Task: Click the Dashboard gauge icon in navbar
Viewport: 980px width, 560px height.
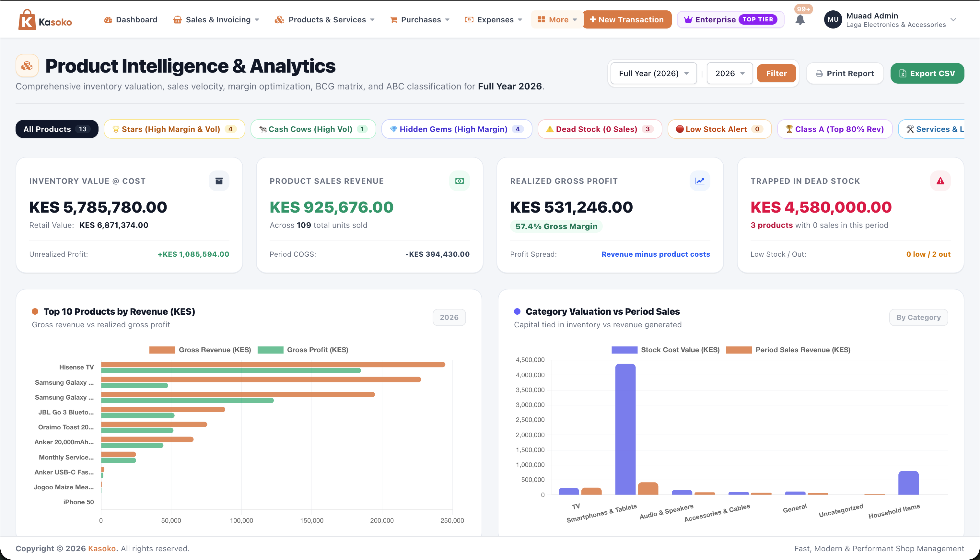Action: (x=108, y=20)
